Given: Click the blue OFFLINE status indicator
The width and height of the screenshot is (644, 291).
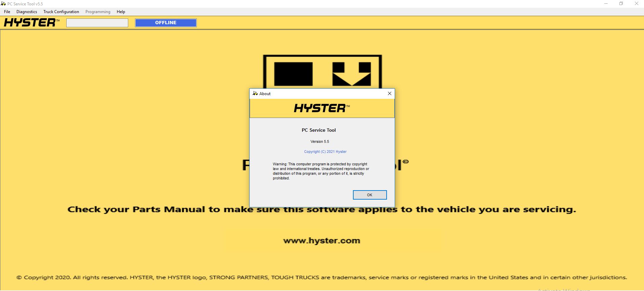Looking at the screenshot, I should (x=166, y=23).
